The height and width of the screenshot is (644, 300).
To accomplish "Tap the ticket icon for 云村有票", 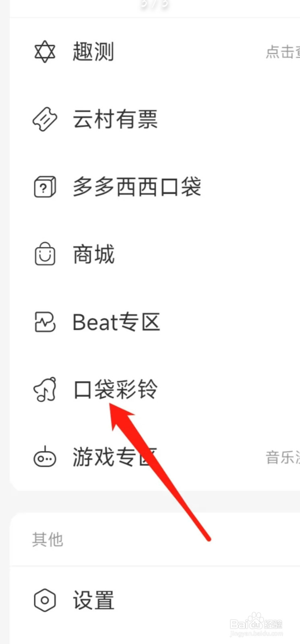I will 45,120.
